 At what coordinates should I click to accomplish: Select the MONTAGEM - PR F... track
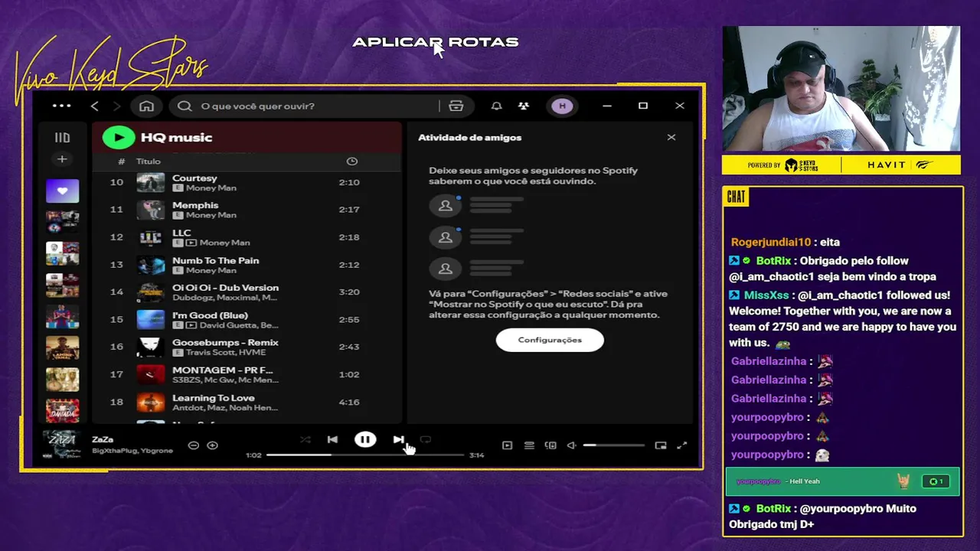coord(247,375)
